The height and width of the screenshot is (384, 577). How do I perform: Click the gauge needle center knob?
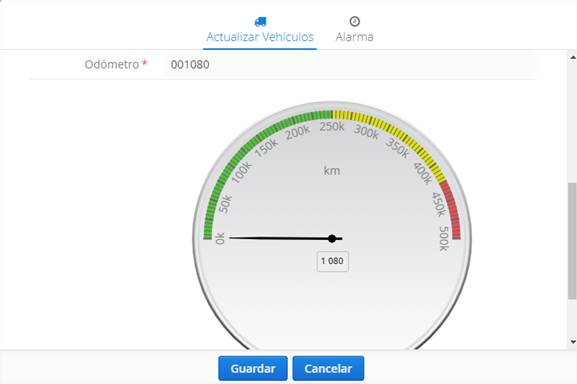tap(332, 239)
